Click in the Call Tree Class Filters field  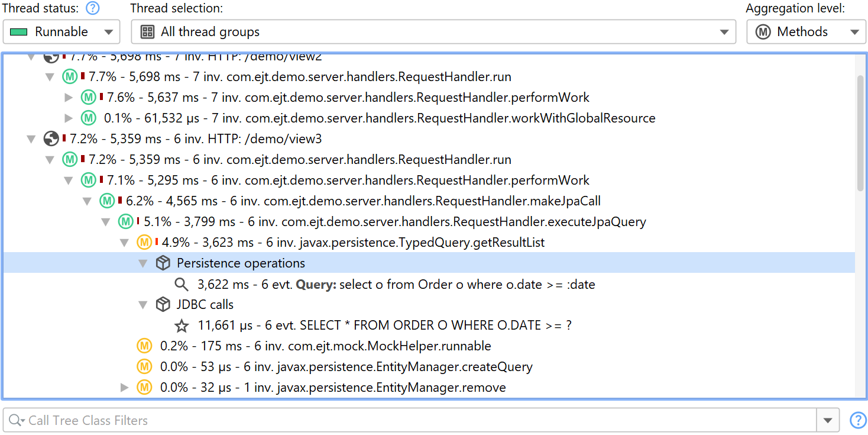click(x=414, y=420)
